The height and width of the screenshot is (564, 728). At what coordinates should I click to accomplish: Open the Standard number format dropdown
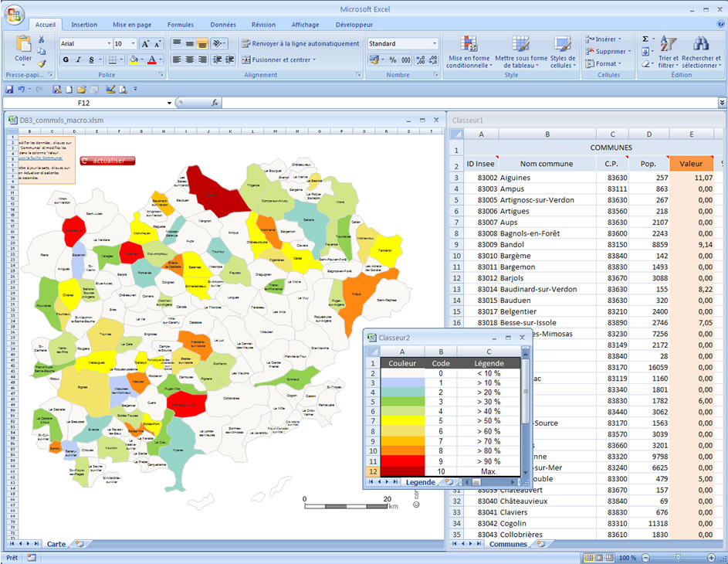[435, 44]
